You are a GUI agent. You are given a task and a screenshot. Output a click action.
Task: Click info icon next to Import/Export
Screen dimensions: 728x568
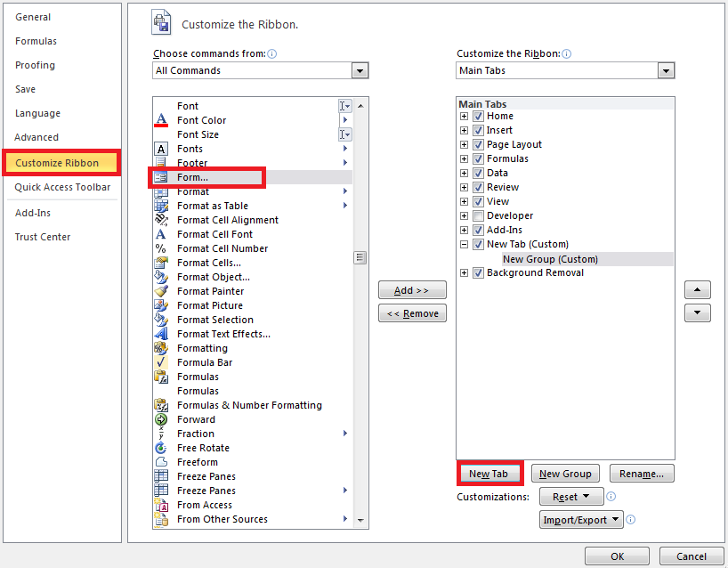click(x=630, y=519)
